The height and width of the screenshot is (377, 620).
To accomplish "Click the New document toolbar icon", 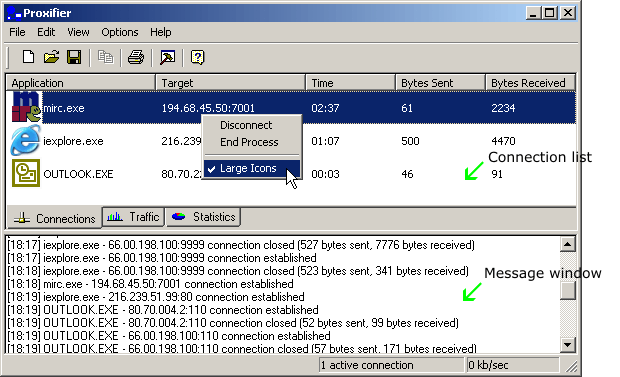I will pos(28,57).
